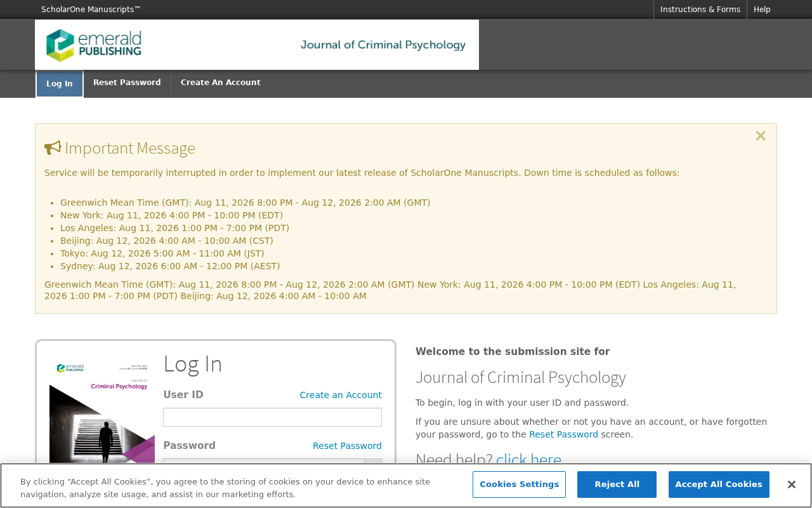Click the Reject All cookies button
The height and width of the screenshot is (508, 812).
pos(617,485)
